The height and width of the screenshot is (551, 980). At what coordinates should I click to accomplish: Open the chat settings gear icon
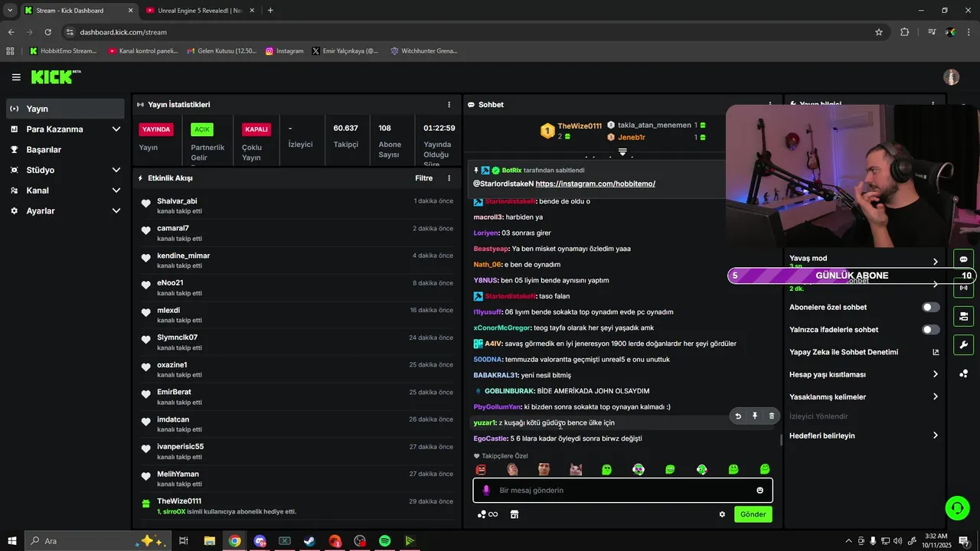722,514
